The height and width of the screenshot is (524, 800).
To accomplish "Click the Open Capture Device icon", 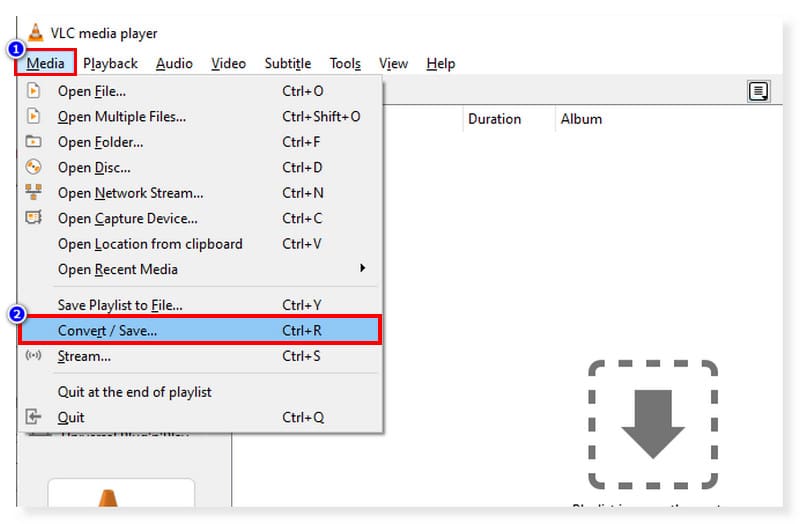I will 34,218.
